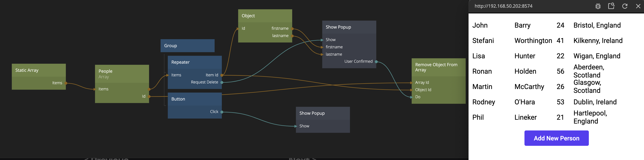644x160 pixels.
Task: Select the Object node header
Action: tap(265, 16)
